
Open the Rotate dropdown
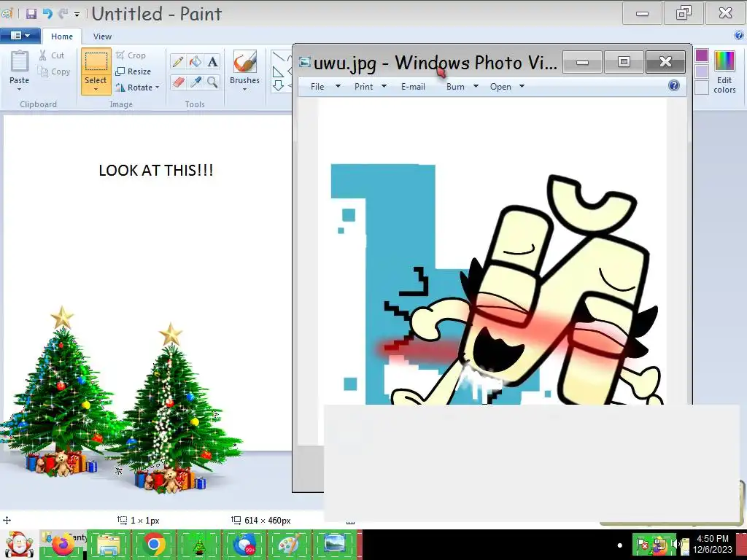(x=137, y=87)
